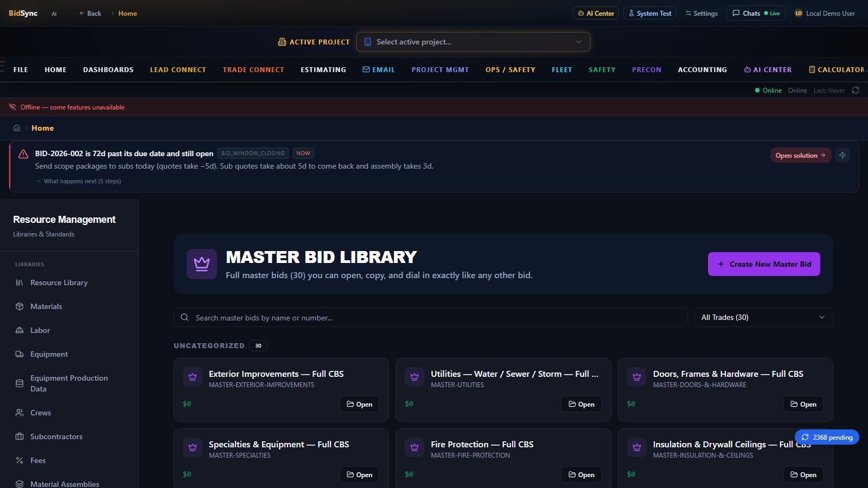Click the bid alert warning triangle icon
868x488 pixels.
[23, 154]
